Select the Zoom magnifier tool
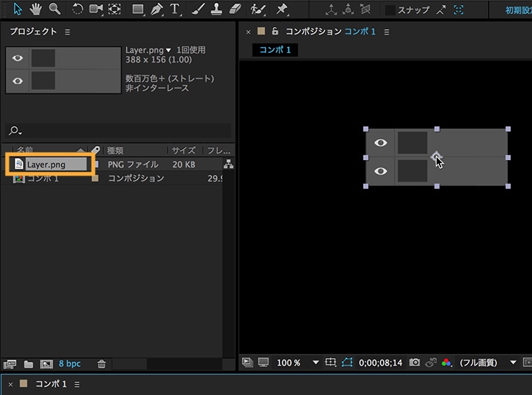 [x=54, y=10]
